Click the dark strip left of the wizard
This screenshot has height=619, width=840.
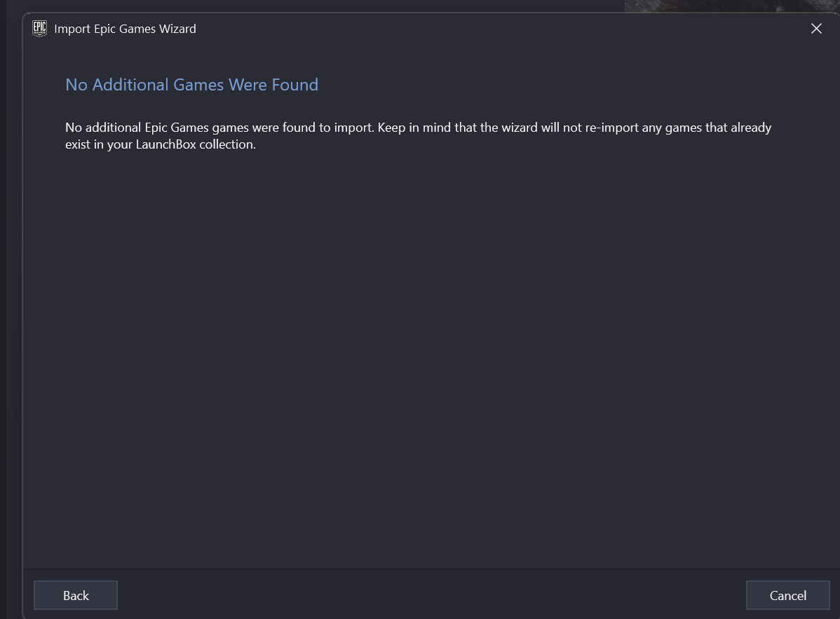[13, 315]
